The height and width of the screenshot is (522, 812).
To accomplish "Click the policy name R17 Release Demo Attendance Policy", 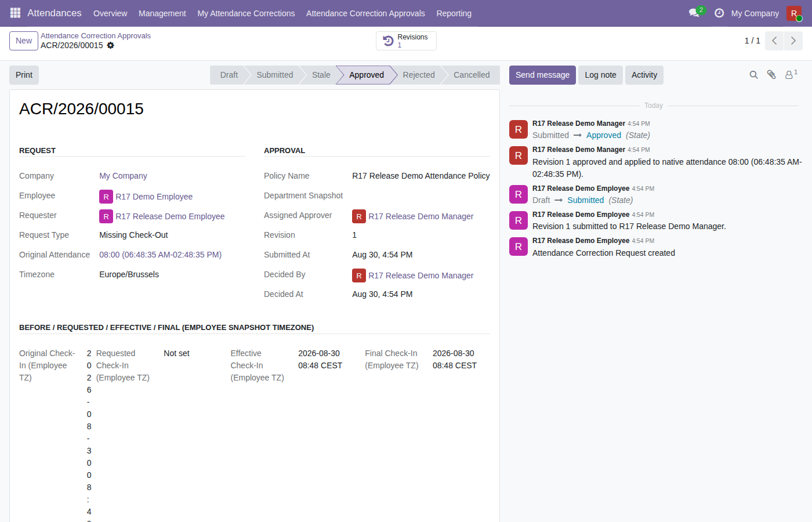I will tap(421, 176).
